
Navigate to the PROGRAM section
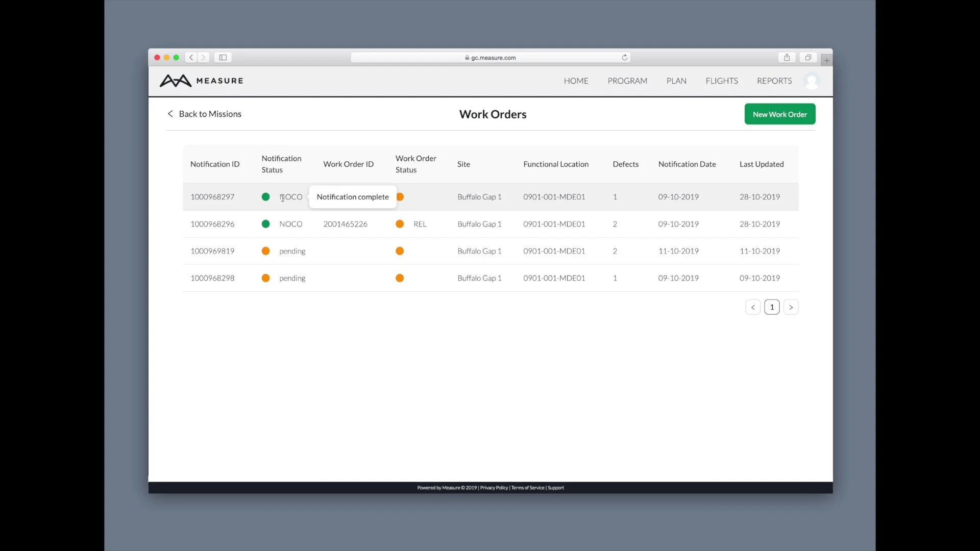(x=627, y=81)
